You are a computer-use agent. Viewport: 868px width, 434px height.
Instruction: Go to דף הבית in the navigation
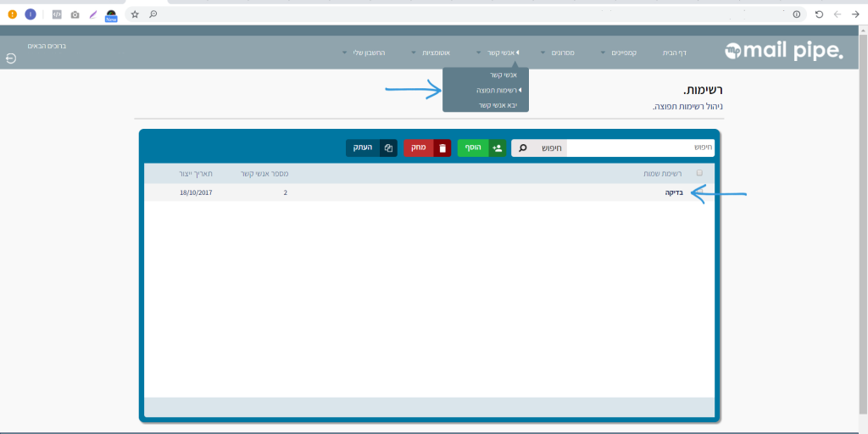point(674,53)
